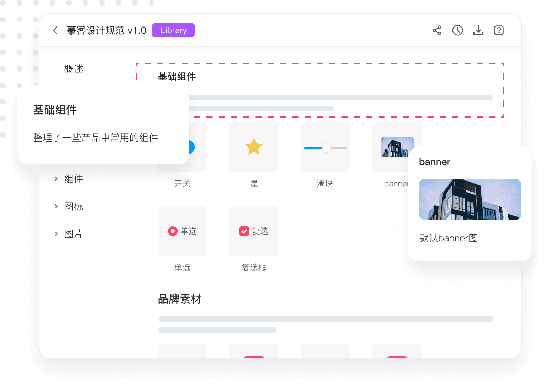Click the Library badge
Image resolution: width=554 pixels, height=392 pixels.
pyautogui.click(x=173, y=30)
